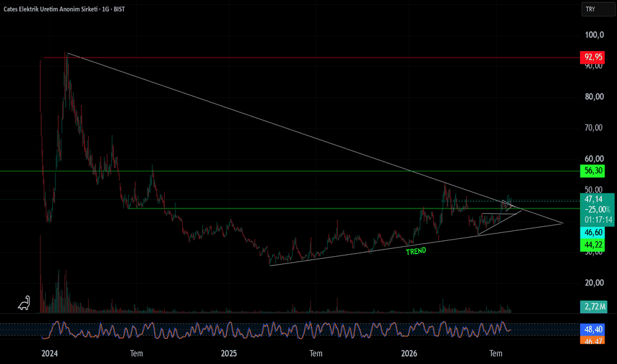Click the green TREND text annotation
Viewport: 617px width, 364px height.
pyautogui.click(x=416, y=251)
